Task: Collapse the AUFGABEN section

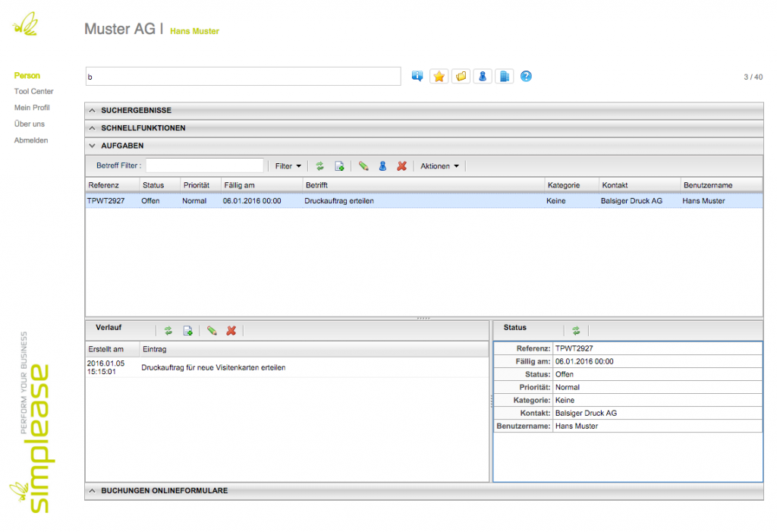Action: point(423,146)
